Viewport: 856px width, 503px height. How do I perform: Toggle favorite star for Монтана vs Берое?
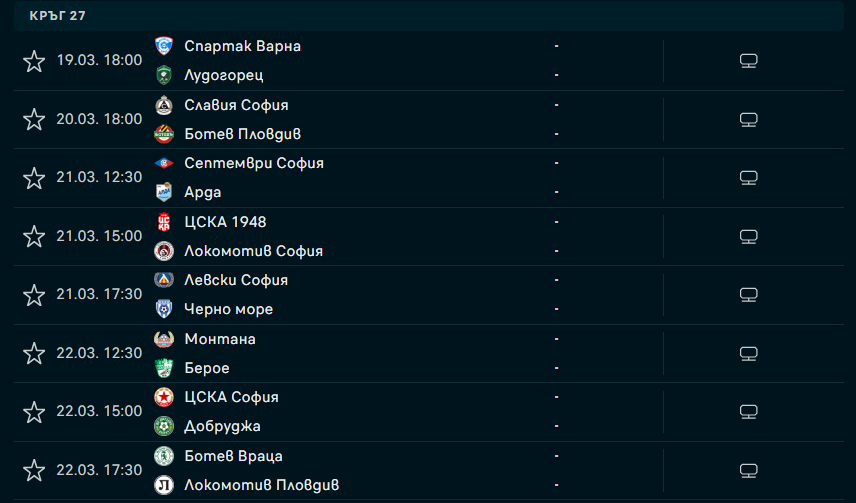[34, 353]
